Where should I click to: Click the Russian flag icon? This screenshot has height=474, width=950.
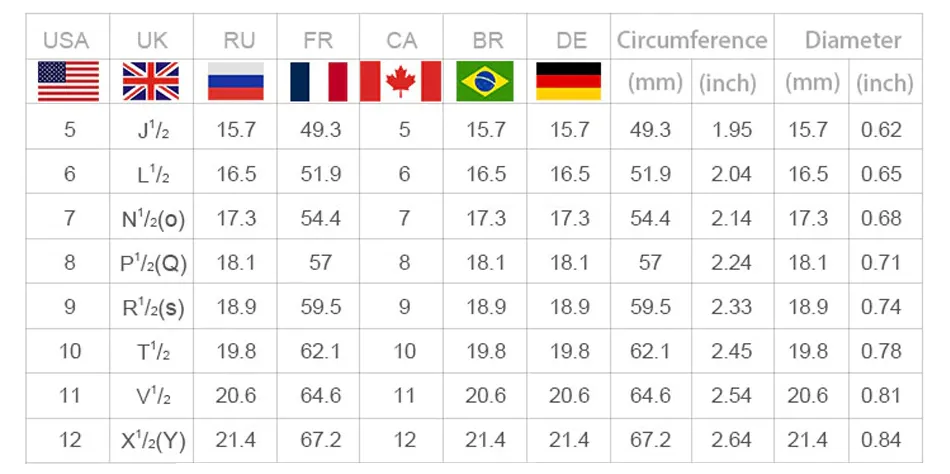click(x=236, y=81)
